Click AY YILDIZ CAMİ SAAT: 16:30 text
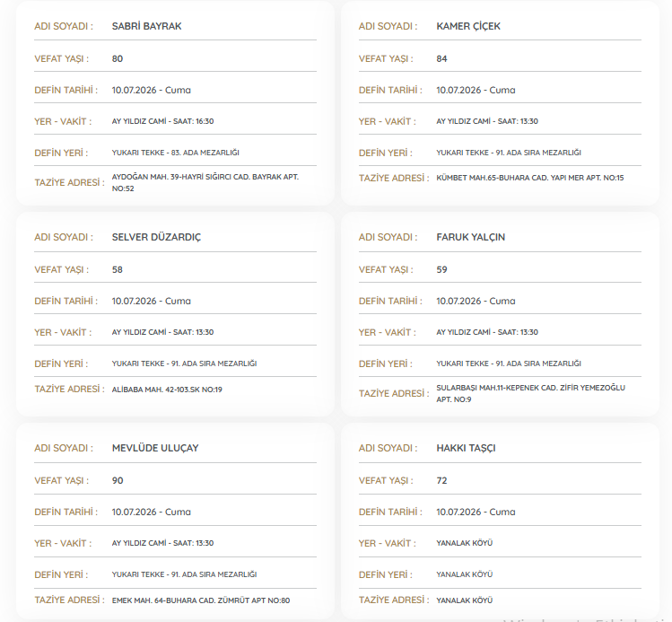 (163, 121)
